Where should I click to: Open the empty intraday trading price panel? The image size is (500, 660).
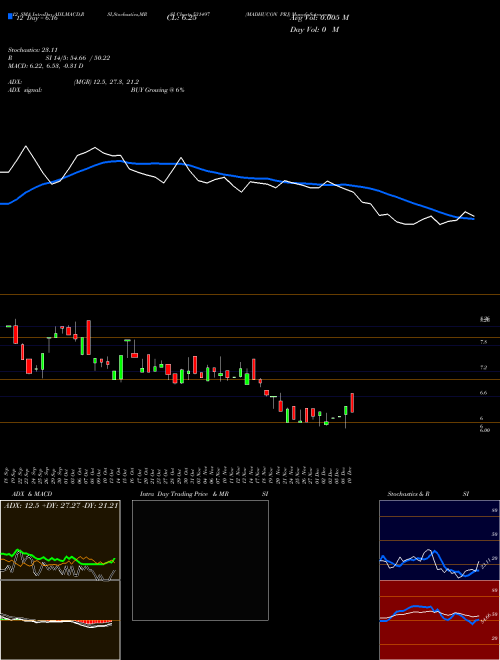tap(200, 560)
